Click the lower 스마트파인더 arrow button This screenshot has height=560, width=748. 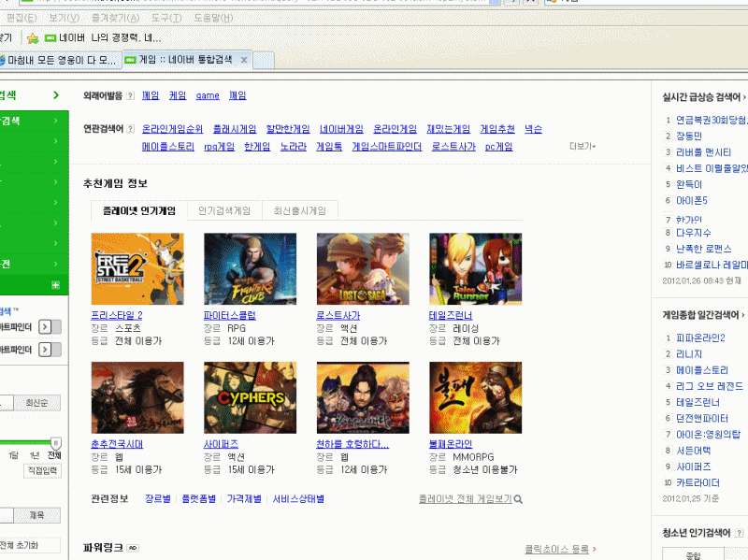[x=45, y=350]
